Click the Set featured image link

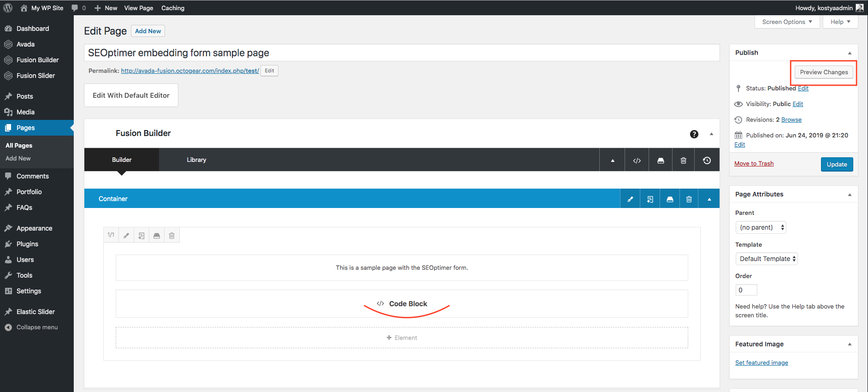pyautogui.click(x=762, y=362)
